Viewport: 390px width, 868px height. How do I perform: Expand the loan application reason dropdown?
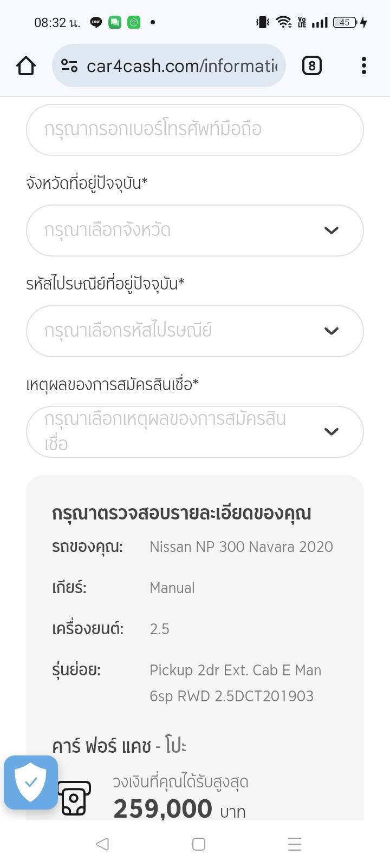pos(194,432)
